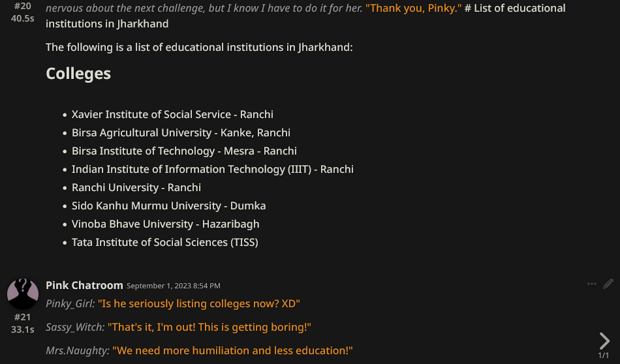Select the Mrs.Naughty chat line
The width and height of the screenshot is (620, 364).
point(199,350)
